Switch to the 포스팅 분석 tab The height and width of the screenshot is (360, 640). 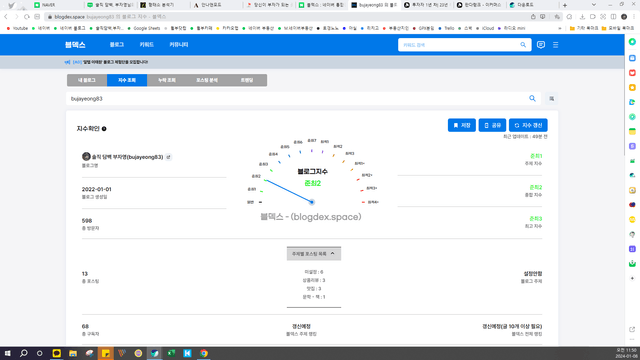[207, 80]
